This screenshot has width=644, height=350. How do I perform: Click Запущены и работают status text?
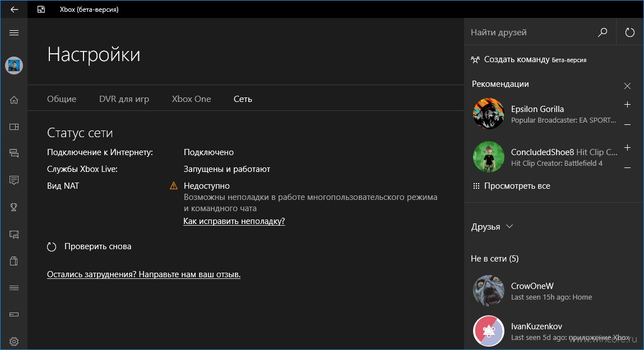point(226,169)
